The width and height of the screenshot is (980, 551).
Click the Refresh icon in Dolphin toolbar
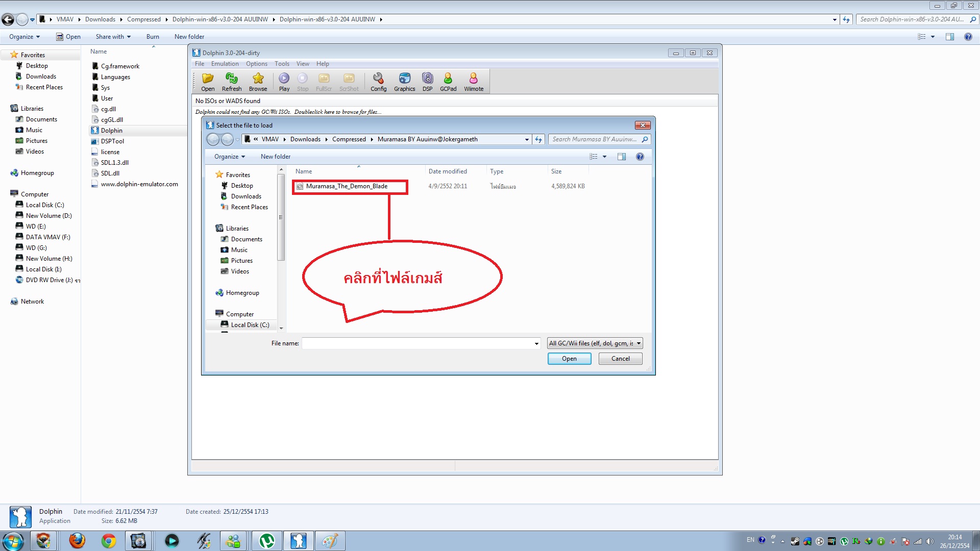[232, 82]
